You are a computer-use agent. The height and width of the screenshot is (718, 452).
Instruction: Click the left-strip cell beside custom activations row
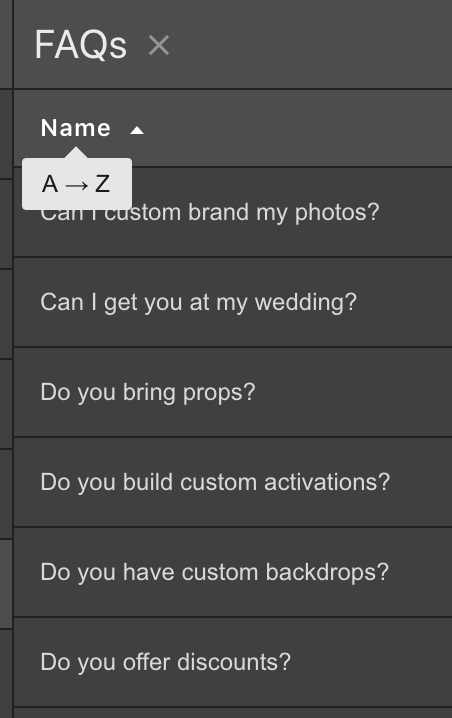[x=6, y=494]
